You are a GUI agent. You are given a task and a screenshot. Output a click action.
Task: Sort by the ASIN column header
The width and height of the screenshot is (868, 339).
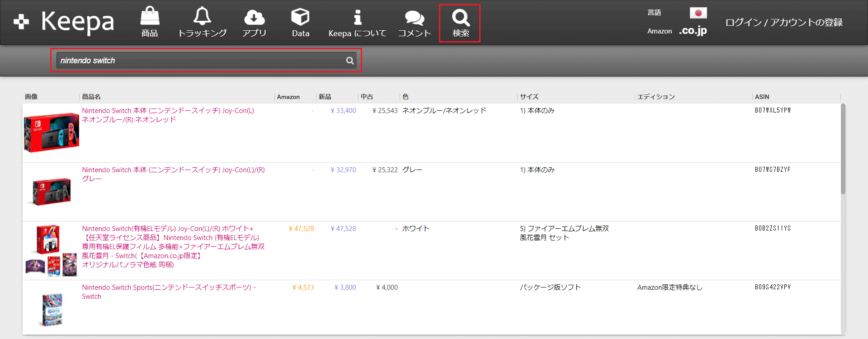[x=762, y=97]
